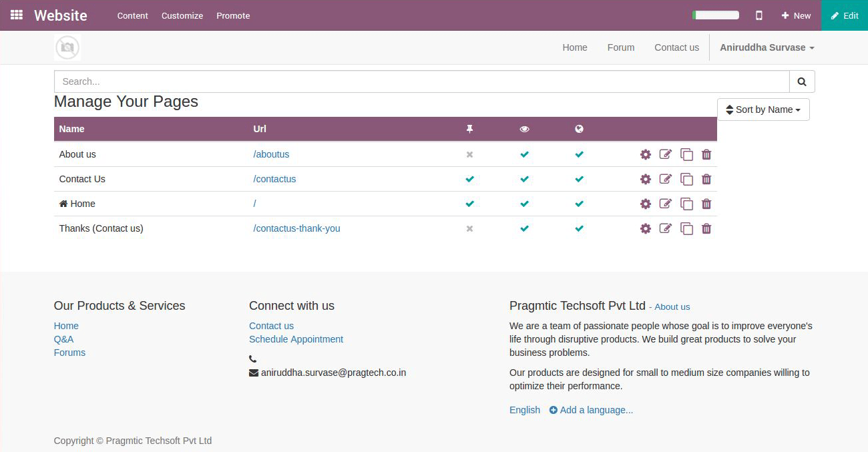This screenshot has width=868, height=452.
Task: Open the Content menu
Action: (132, 15)
